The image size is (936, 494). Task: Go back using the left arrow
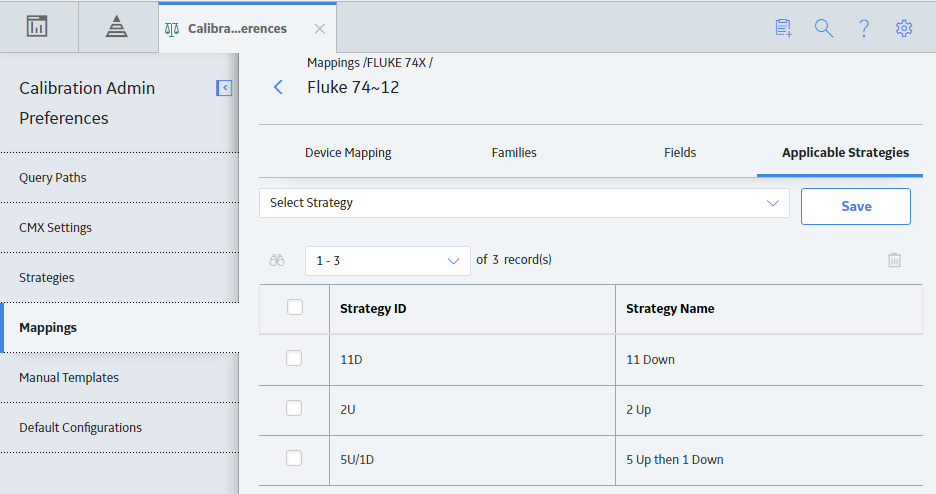[x=278, y=87]
